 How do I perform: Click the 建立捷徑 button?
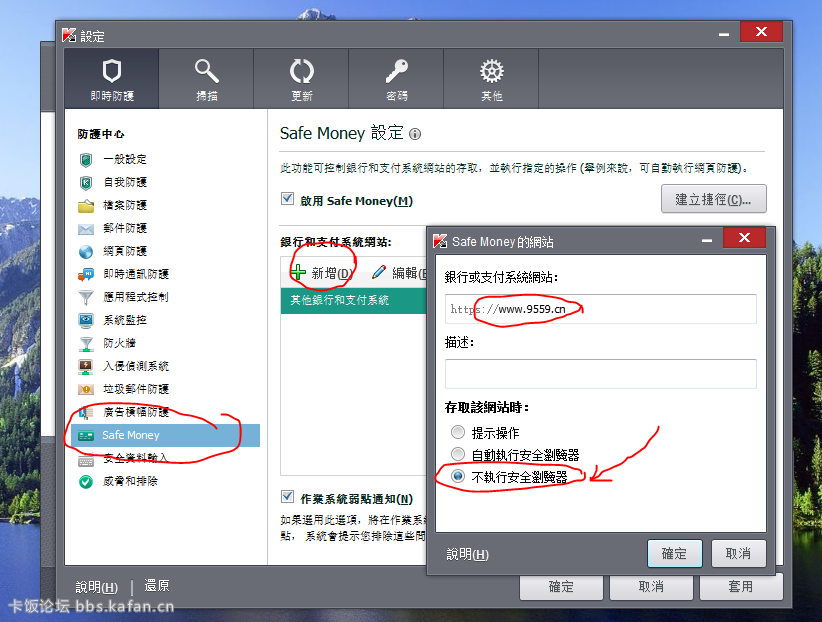pos(713,199)
